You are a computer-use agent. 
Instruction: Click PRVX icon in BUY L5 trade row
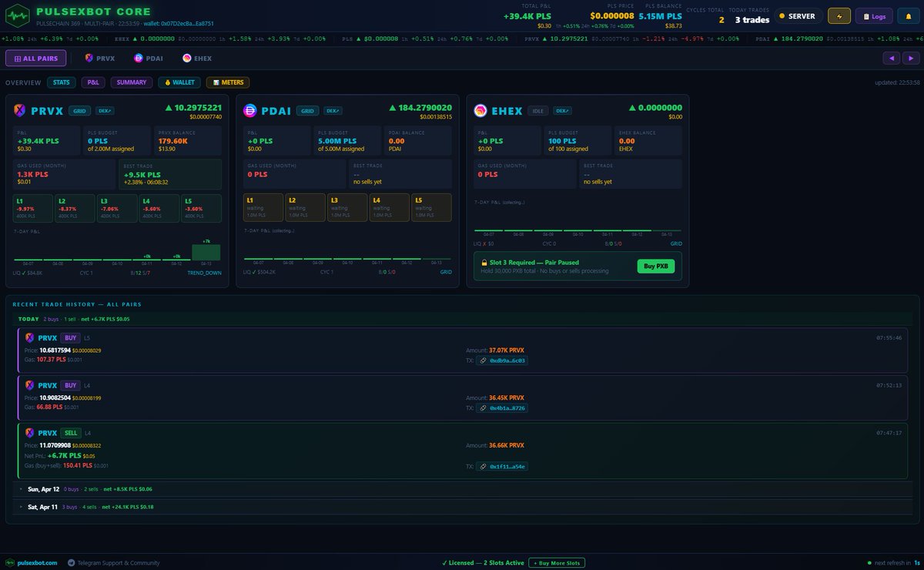30,337
